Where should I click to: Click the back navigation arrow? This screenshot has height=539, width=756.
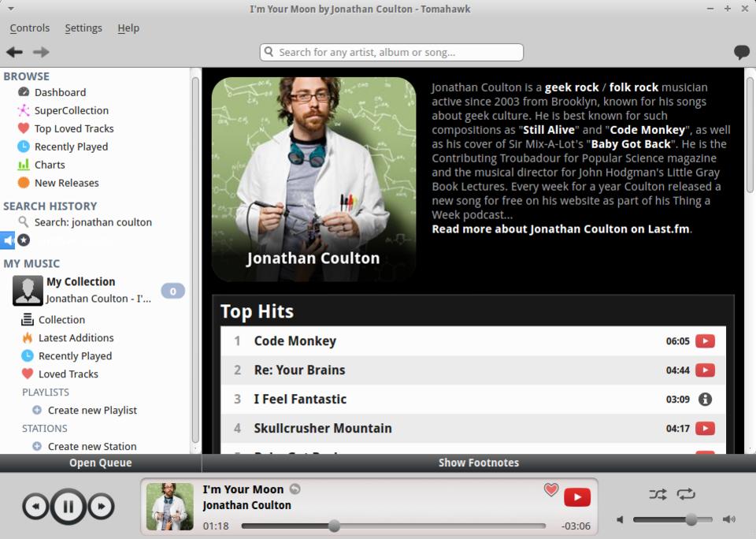pyautogui.click(x=14, y=52)
